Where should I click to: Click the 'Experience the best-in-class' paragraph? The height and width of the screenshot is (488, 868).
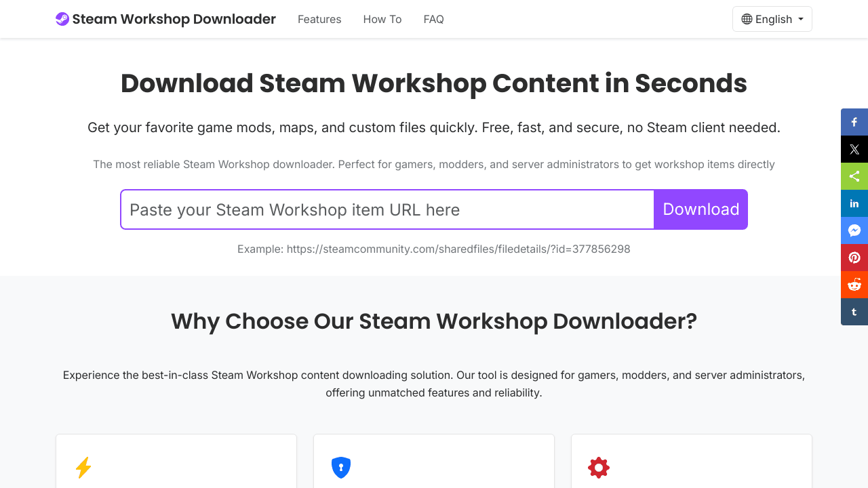pyautogui.click(x=434, y=384)
